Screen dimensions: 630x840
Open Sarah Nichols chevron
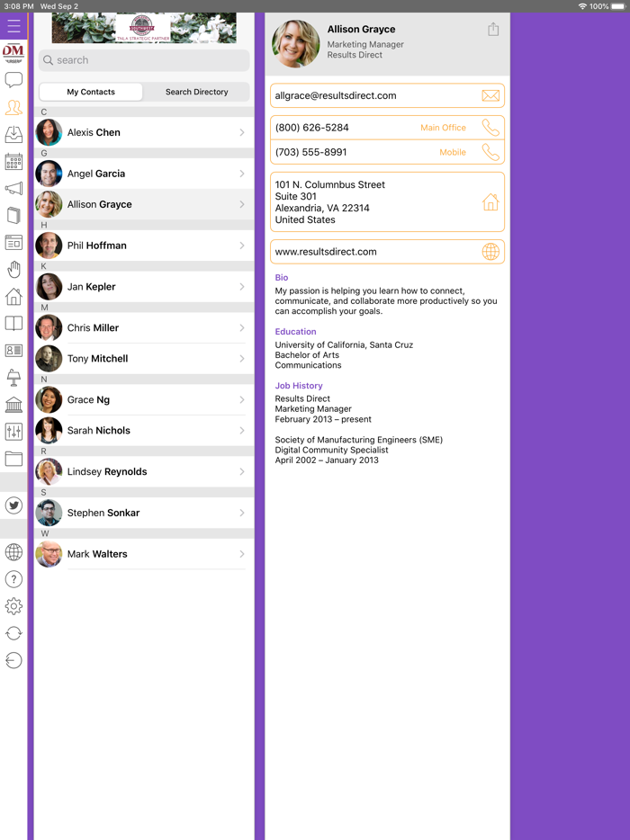(242, 430)
